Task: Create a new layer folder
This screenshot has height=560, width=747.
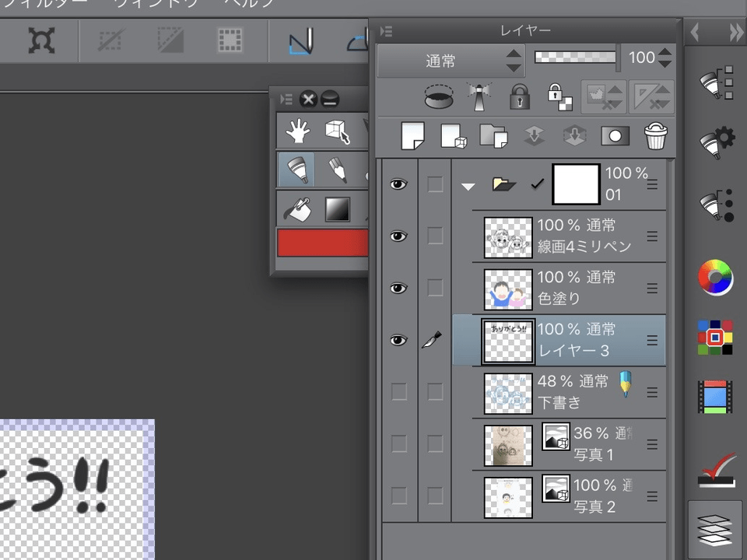Action: tap(493, 136)
